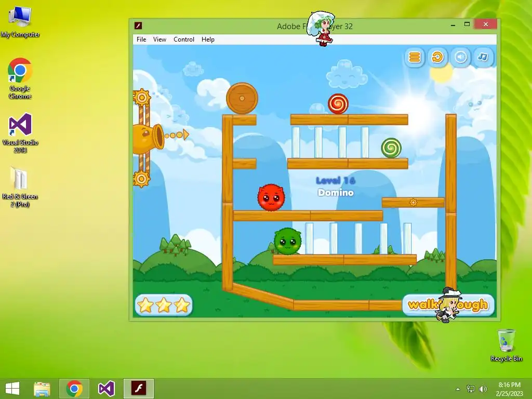The width and height of the screenshot is (532, 399).
Task: Click the green-haired umbrella mascot on title bar
Action: tap(321, 28)
